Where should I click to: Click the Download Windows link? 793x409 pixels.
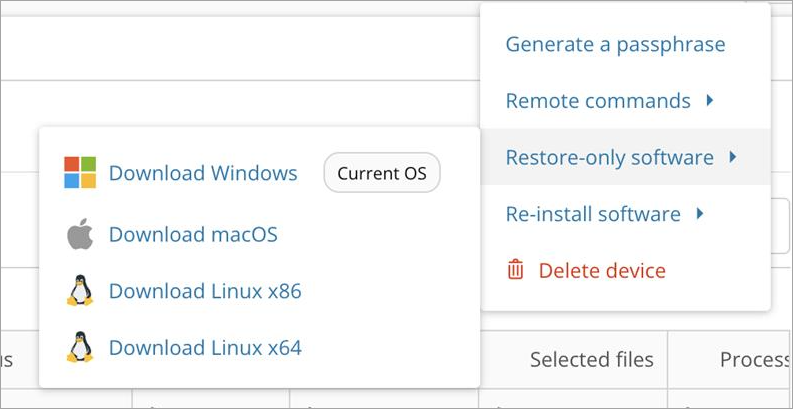tap(203, 173)
